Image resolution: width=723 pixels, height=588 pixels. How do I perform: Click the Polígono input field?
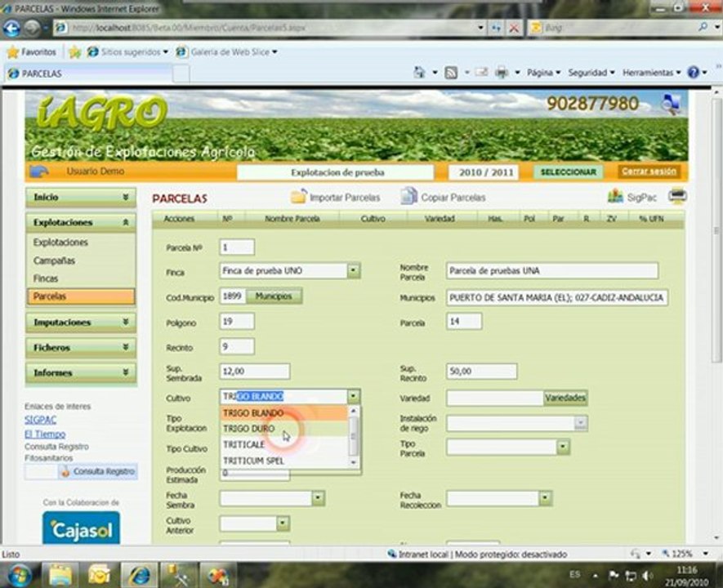[x=237, y=321]
